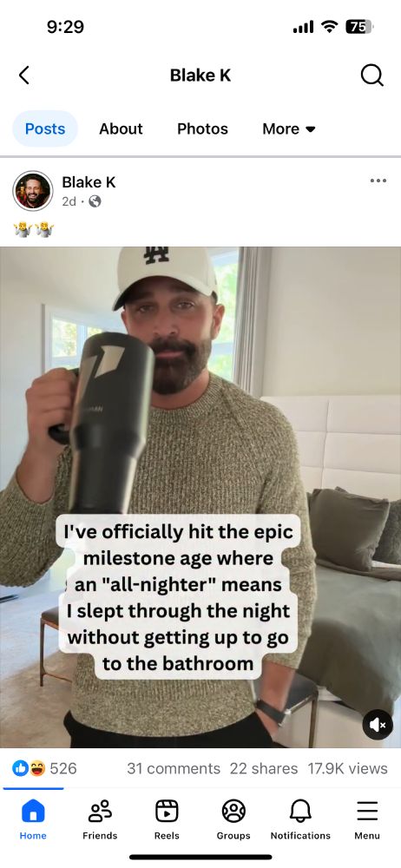Tap the back arrow icon

(23, 75)
